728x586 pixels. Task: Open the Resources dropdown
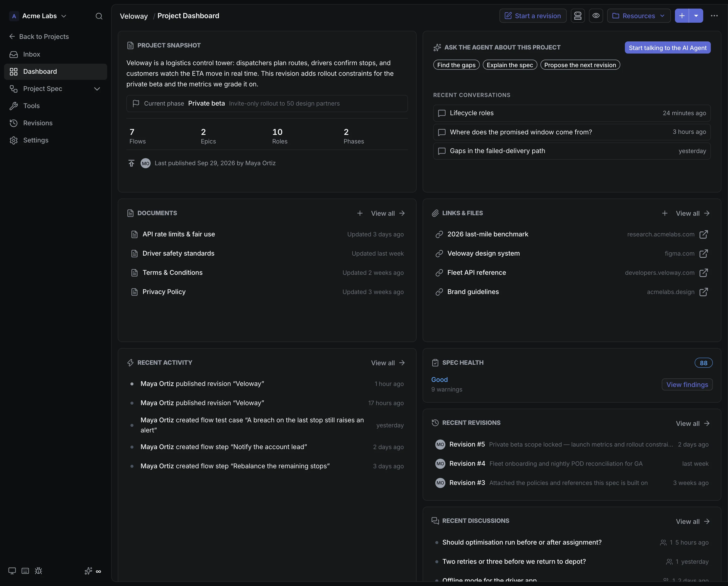639,16
